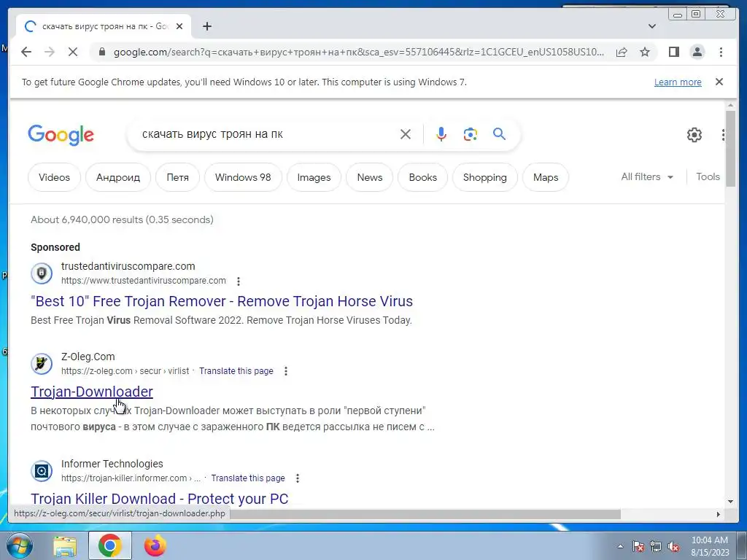Start voice search microphone

point(441,134)
